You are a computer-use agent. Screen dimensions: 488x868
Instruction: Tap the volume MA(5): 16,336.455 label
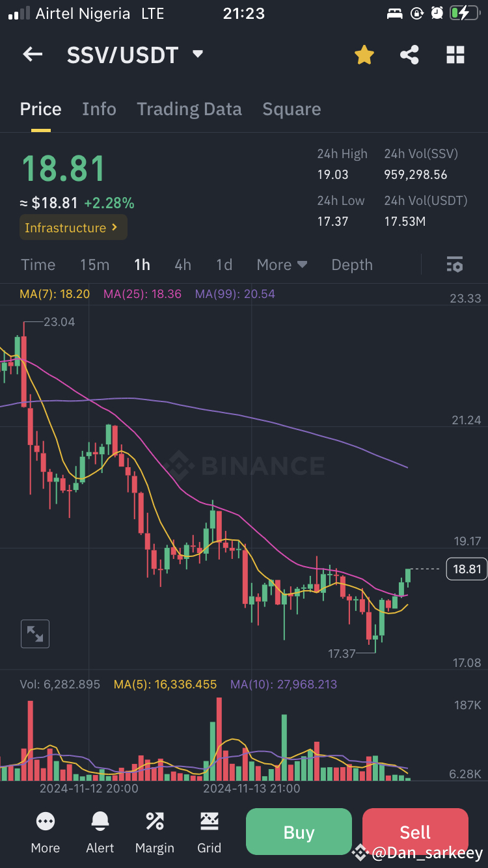165,685
